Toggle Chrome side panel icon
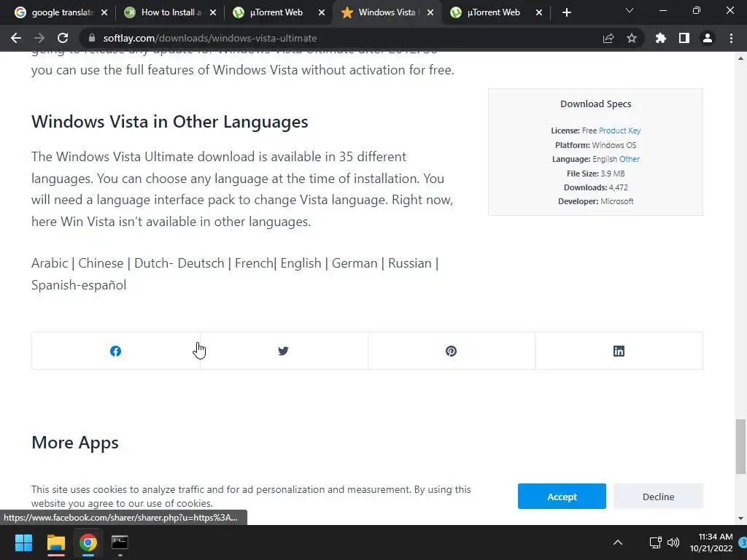The image size is (747, 560). [x=684, y=38]
